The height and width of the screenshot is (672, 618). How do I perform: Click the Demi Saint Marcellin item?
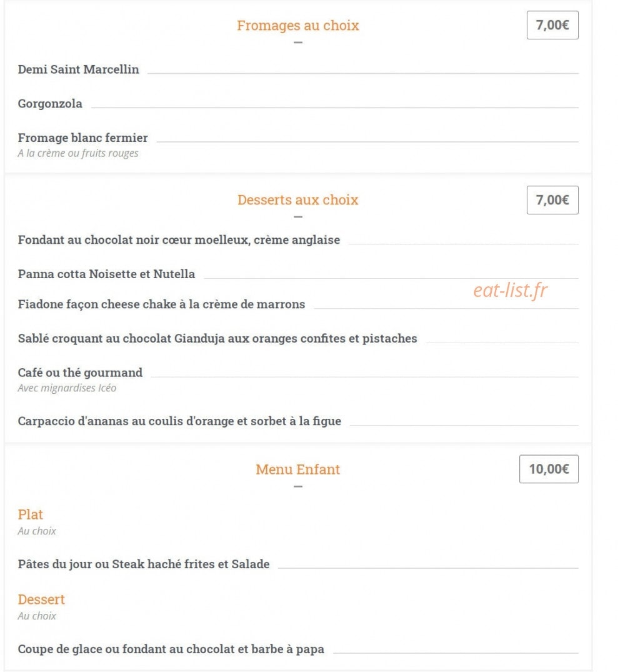click(78, 69)
